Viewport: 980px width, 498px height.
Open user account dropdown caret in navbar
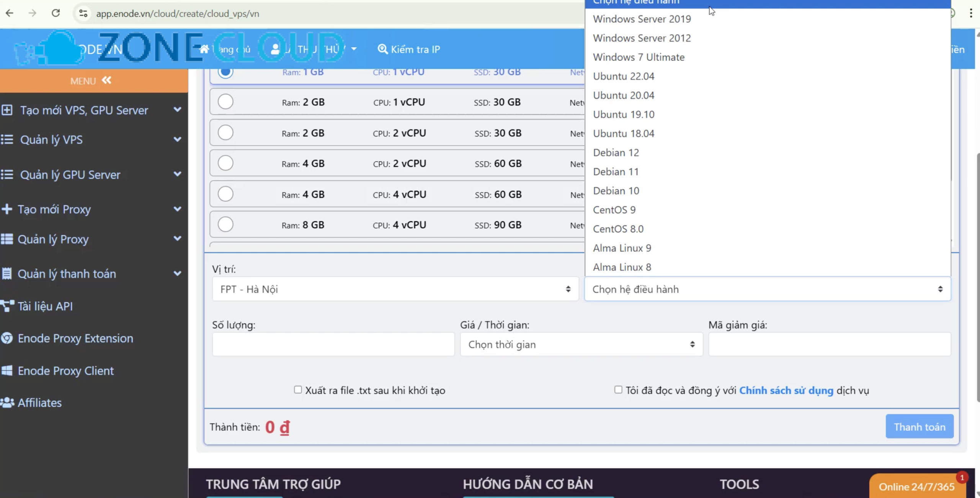(x=354, y=49)
